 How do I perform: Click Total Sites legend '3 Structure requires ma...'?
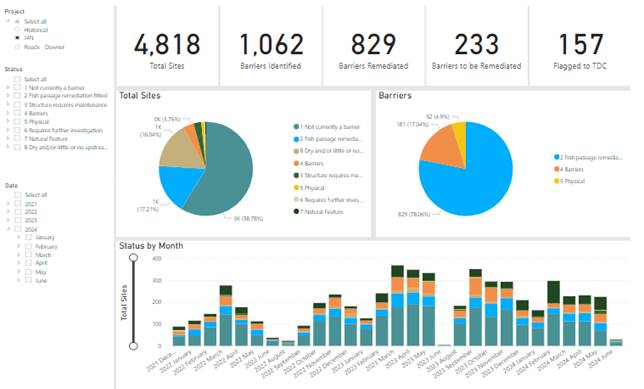[328, 175]
